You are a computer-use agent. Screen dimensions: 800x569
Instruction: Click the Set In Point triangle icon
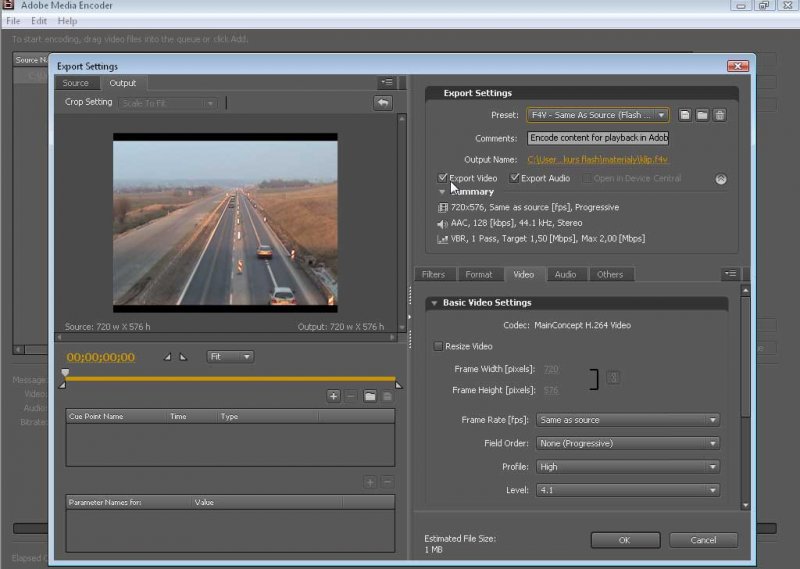168,357
